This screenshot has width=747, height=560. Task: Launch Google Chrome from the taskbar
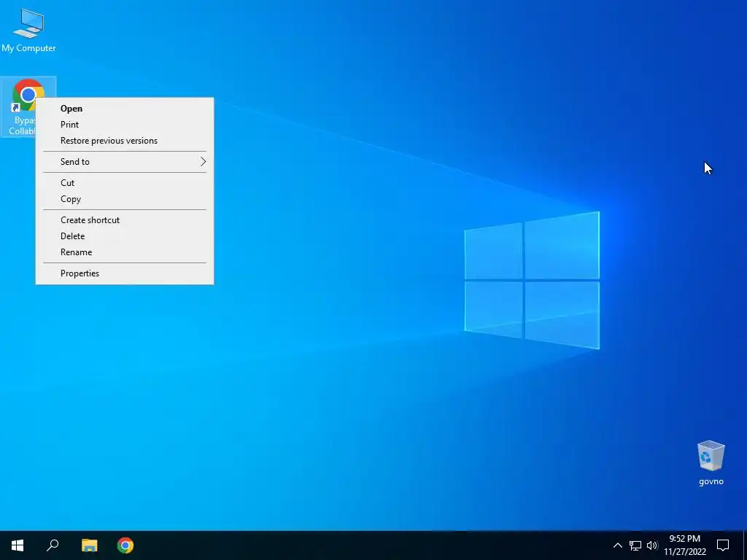point(125,545)
